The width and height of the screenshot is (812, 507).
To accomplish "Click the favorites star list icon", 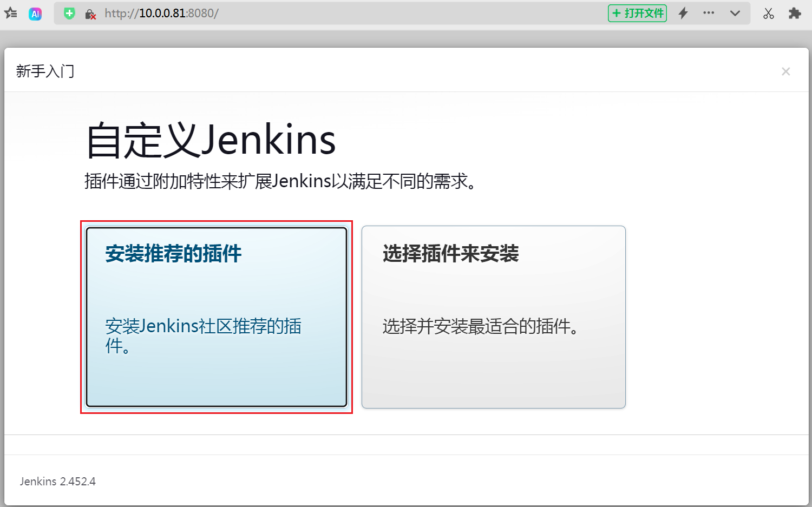I will point(11,14).
